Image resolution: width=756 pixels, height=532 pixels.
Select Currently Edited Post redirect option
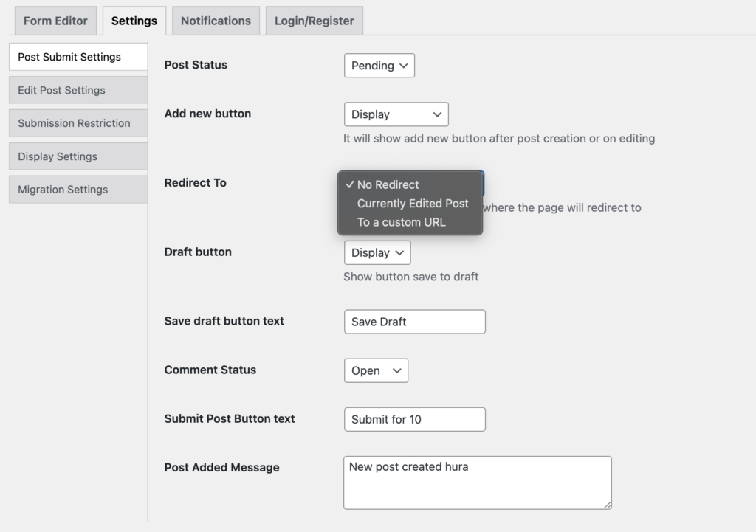point(412,204)
